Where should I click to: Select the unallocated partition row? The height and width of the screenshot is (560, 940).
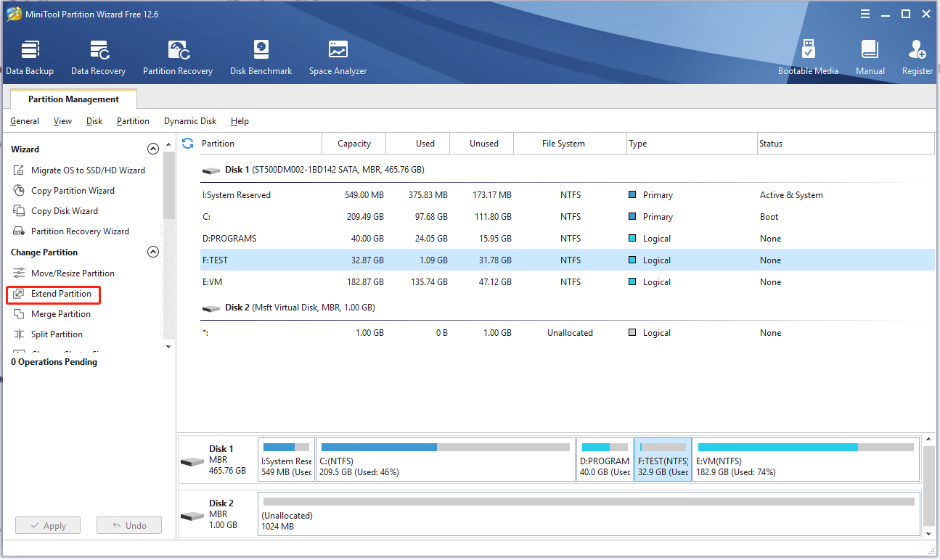point(567,333)
